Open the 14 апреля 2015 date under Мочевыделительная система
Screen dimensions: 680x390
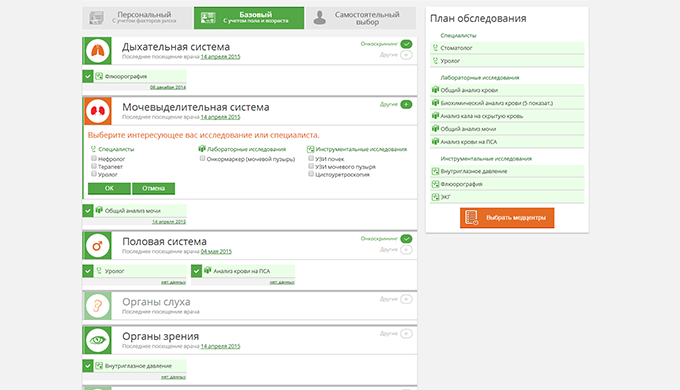(220, 117)
